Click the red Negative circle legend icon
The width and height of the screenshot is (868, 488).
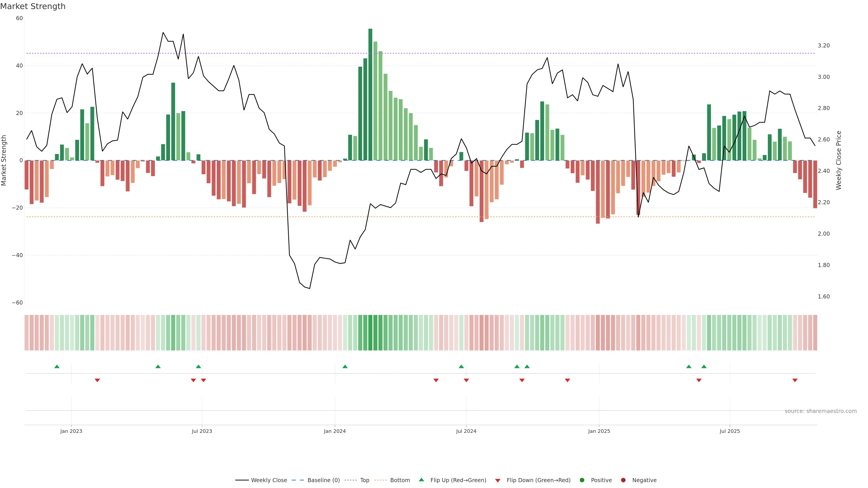[x=623, y=480]
